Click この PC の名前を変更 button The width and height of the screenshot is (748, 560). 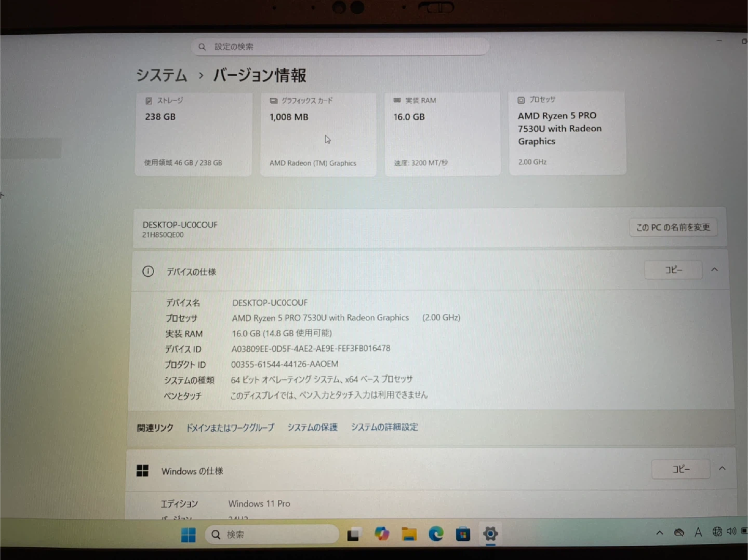coord(673,227)
